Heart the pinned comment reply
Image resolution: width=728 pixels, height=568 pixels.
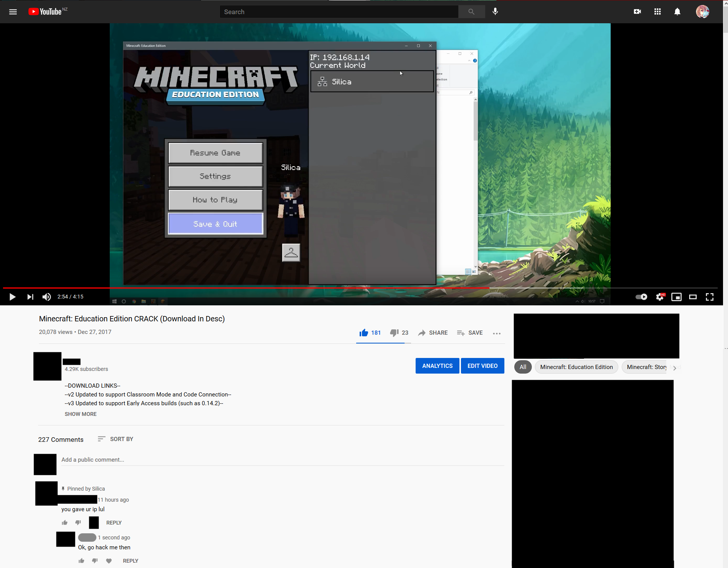tap(109, 561)
